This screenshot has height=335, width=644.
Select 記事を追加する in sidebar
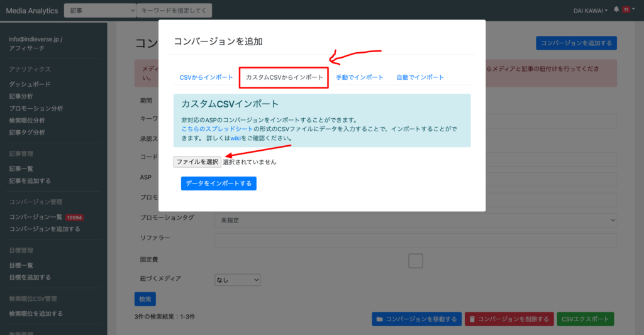click(x=30, y=180)
